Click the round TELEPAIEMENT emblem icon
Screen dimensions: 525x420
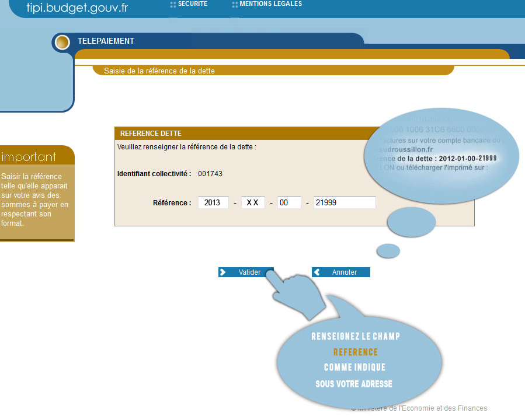[x=62, y=42]
